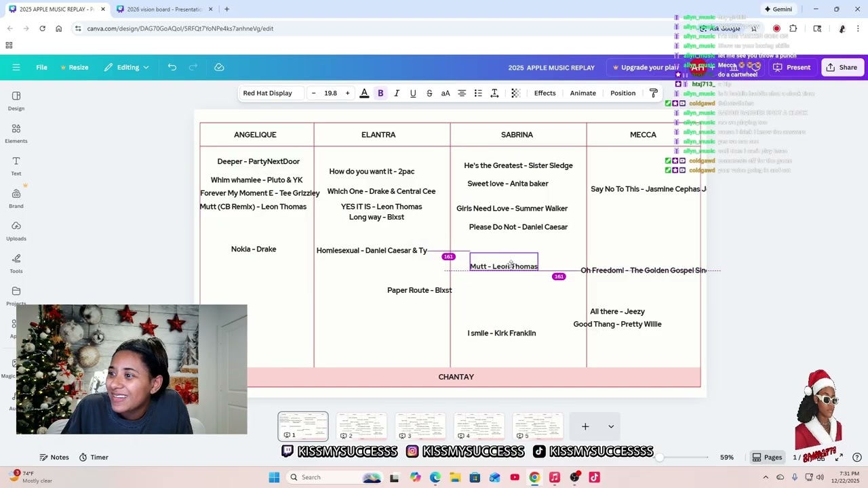Change text alignment
The width and height of the screenshot is (868, 488).
(x=462, y=93)
